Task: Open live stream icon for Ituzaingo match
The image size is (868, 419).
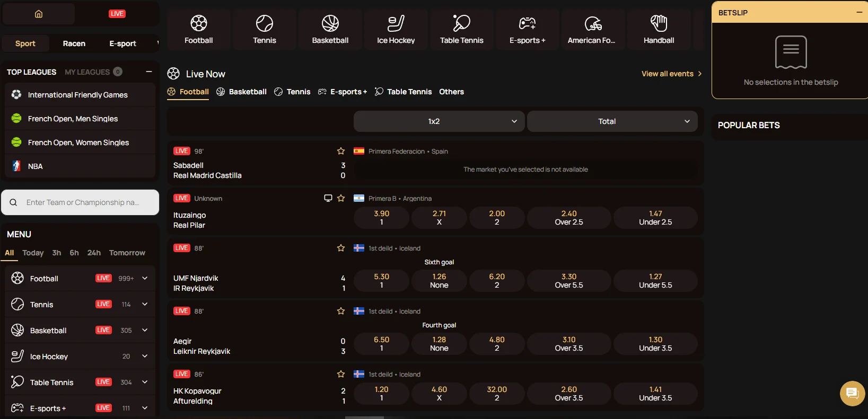Action: click(x=328, y=198)
